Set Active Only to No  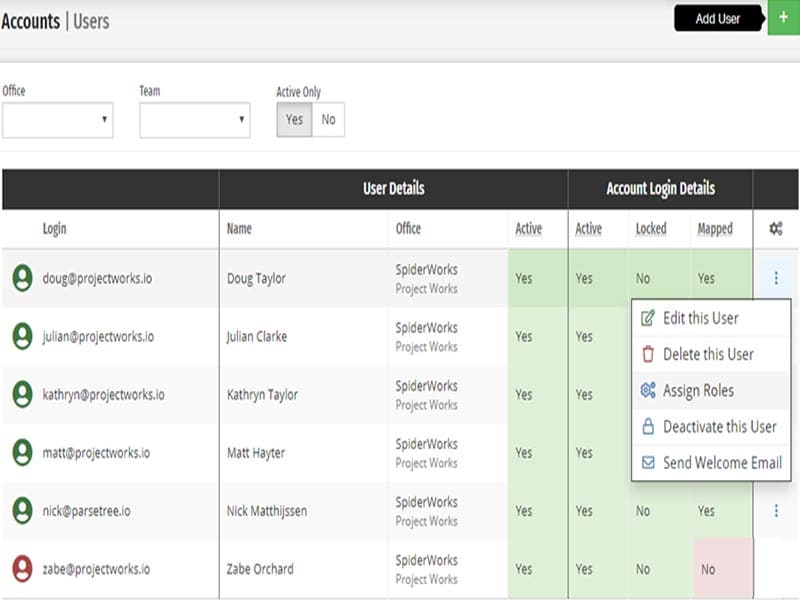click(x=328, y=120)
